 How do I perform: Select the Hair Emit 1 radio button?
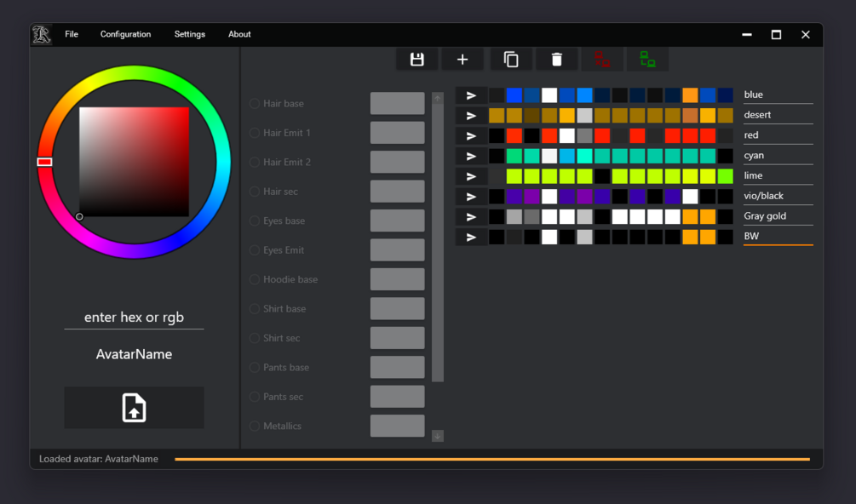tap(255, 133)
